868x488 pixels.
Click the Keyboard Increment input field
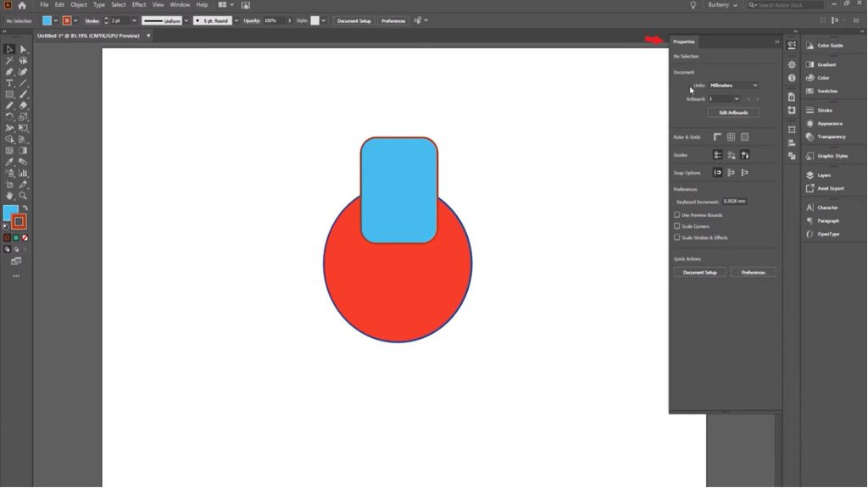735,202
